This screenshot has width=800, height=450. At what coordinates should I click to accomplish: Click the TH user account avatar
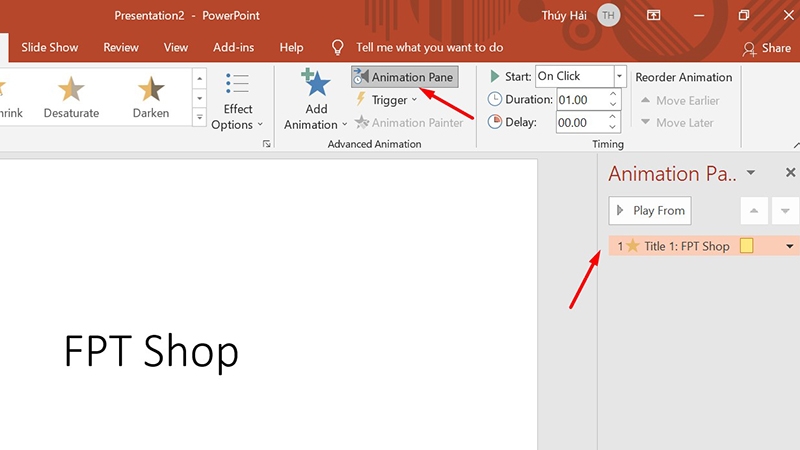pyautogui.click(x=608, y=15)
